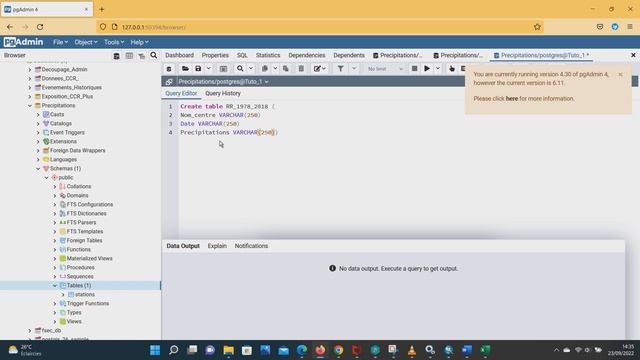Open Excel from the taskbar
This screenshot has height=360, width=640.
485,350
